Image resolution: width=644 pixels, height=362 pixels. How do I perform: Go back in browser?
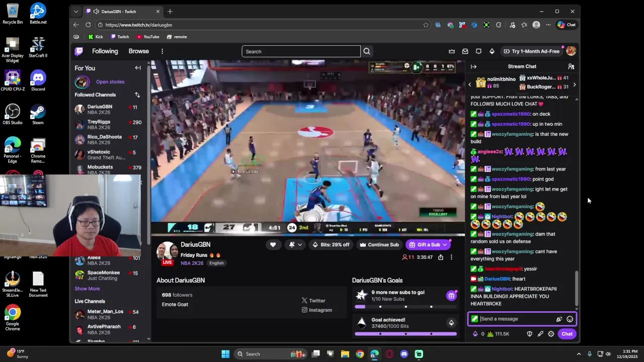[x=76, y=25]
